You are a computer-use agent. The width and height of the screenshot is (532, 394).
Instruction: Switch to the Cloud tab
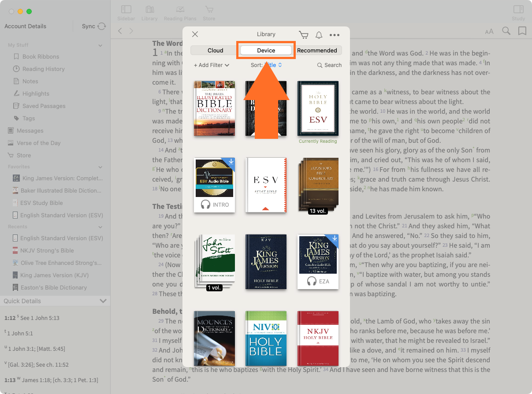(216, 50)
